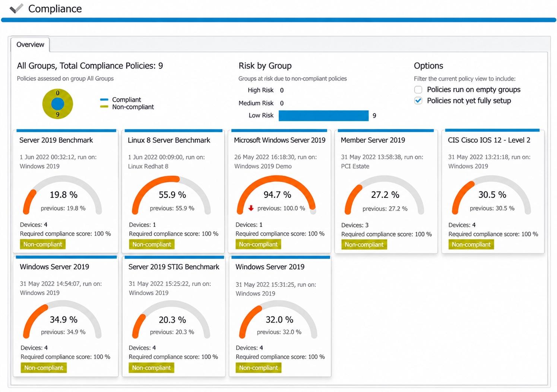Click the Low Risk blue bar
Screen dimensions: 557x392
(323, 116)
